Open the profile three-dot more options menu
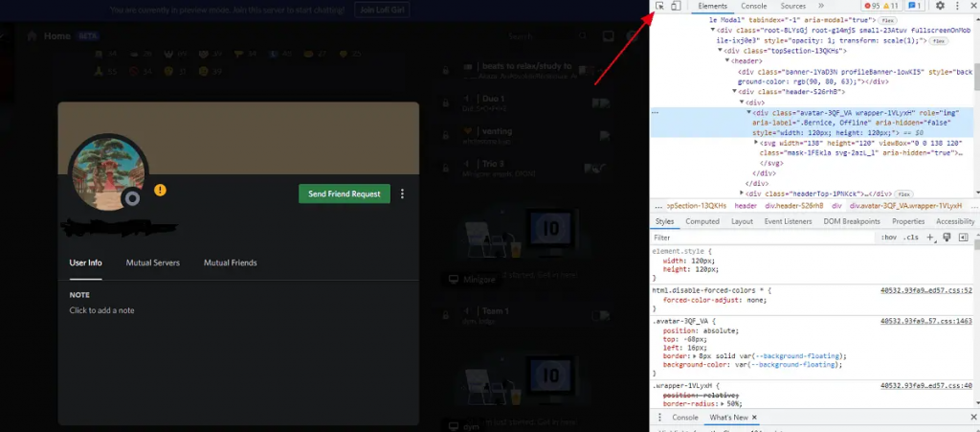 (x=403, y=193)
